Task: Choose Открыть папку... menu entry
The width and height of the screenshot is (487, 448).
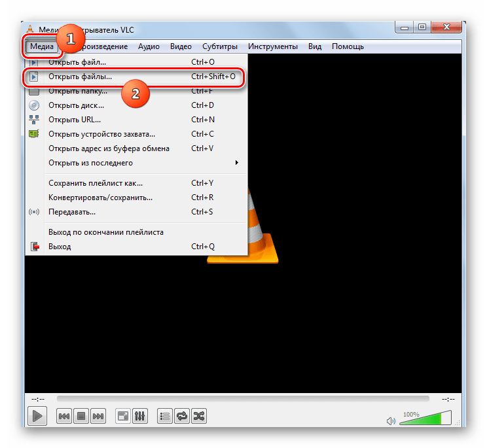Action: pyautogui.click(x=136, y=91)
